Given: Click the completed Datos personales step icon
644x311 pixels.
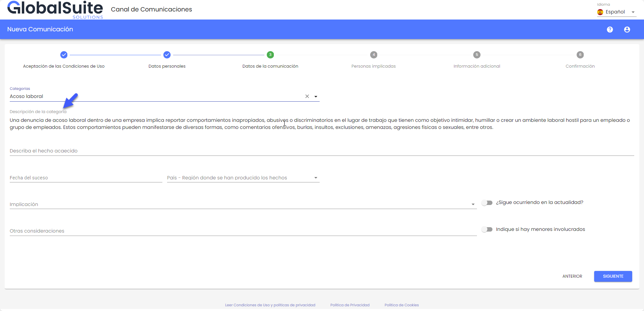Looking at the screenshot, I should 167,55.
